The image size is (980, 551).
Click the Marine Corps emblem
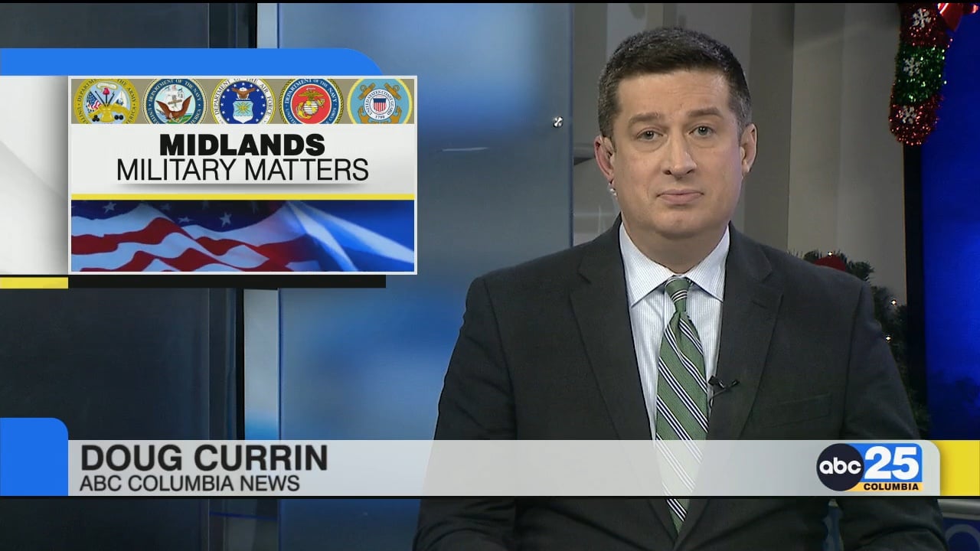(311, 101)
